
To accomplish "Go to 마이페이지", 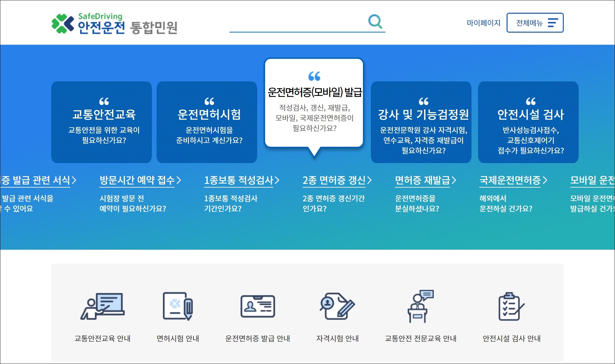I will tap(483, 23).
